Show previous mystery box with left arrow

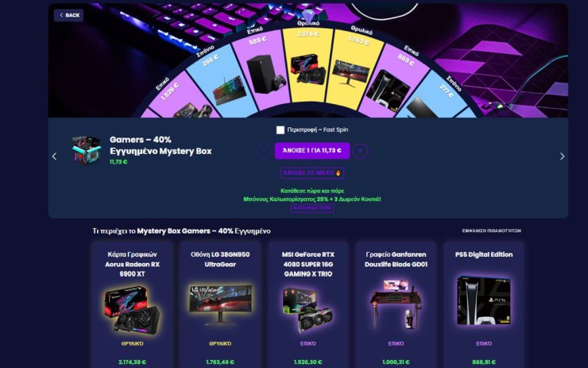tap(54, 157)
